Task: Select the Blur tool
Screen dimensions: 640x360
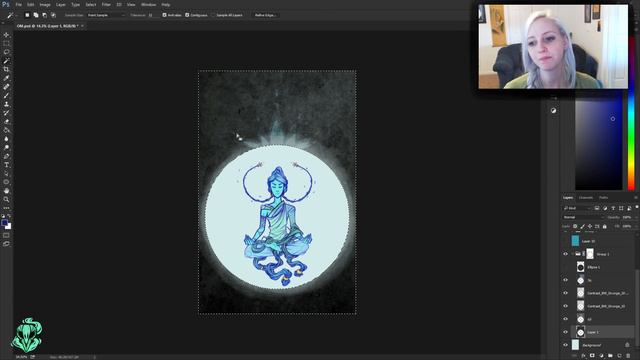Action: coord(6,139)
